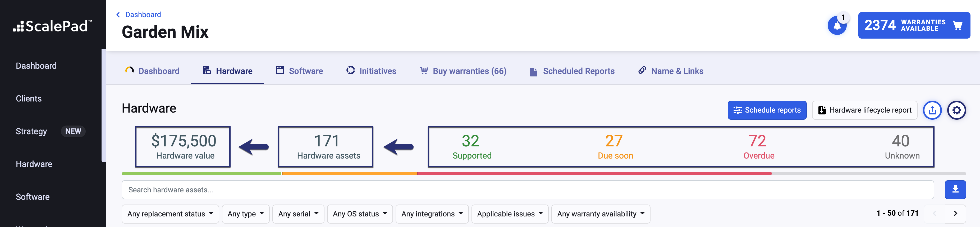The image size is (980, 227).
Task: Click the Initiatives cycle icon
Action: click(350, 70)
